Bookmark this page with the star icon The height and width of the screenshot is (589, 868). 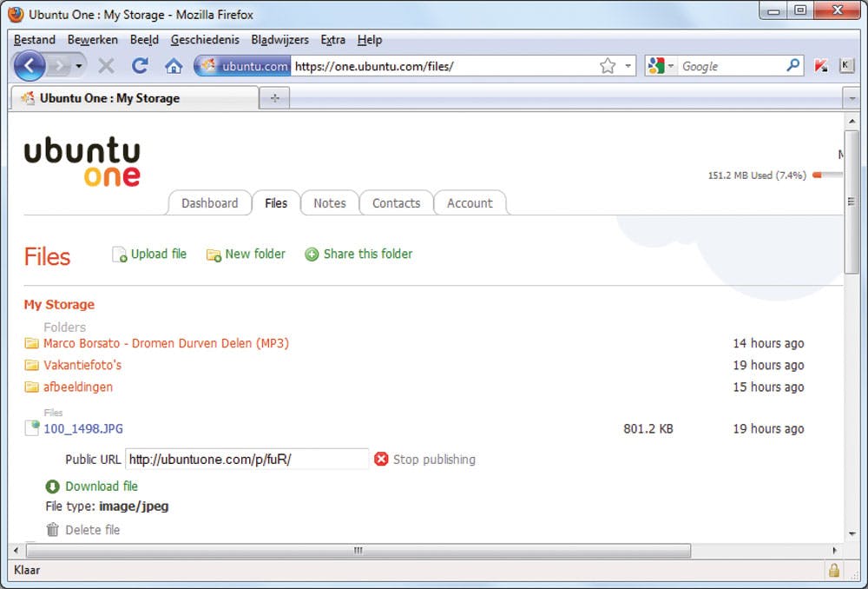click(608, 66)
